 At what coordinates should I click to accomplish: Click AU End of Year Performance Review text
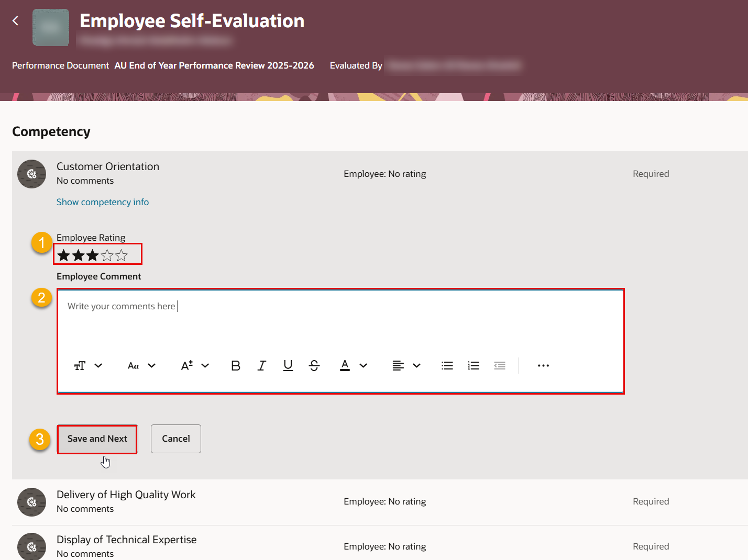[214, 65]
